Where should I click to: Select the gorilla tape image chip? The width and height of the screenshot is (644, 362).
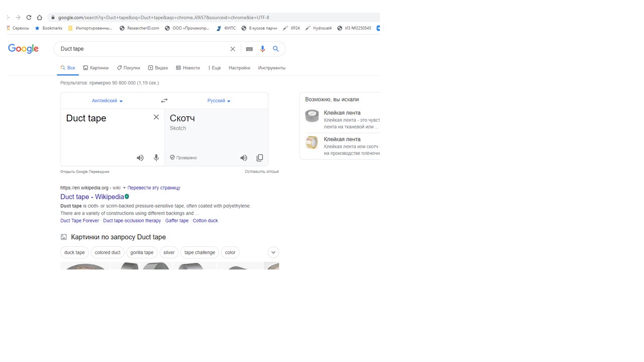[x=142, y=252]
